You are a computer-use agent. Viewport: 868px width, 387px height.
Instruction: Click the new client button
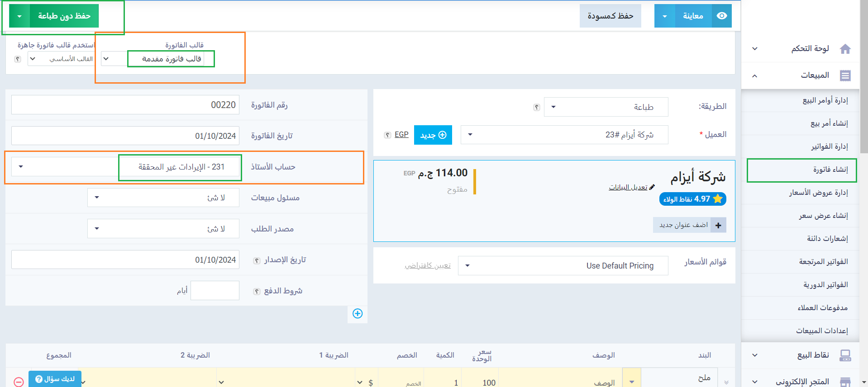coord(433,135)
